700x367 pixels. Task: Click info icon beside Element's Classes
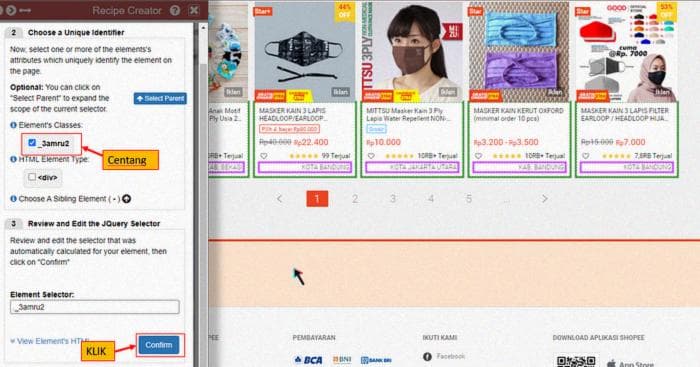point(13,125)
